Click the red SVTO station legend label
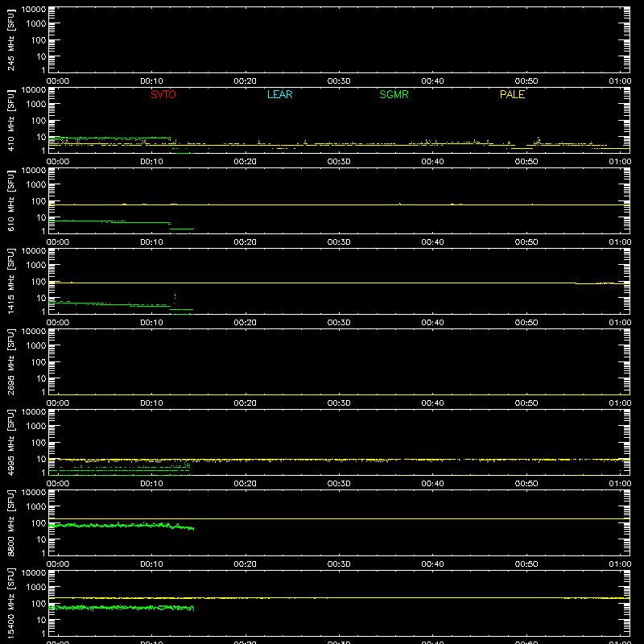The height and width of the screenshot is (644, 644). 163,94
